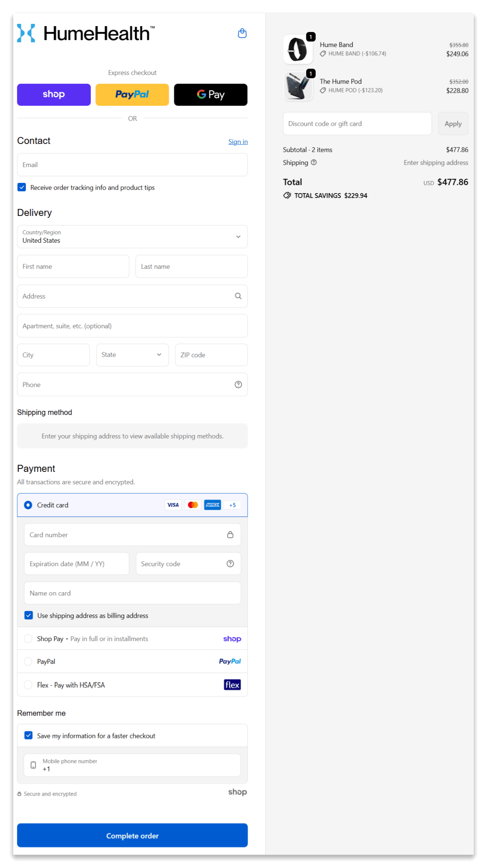Click the 'Subtotal · 2 items' label
Screen dimensions: 487x868
point(308,150)
